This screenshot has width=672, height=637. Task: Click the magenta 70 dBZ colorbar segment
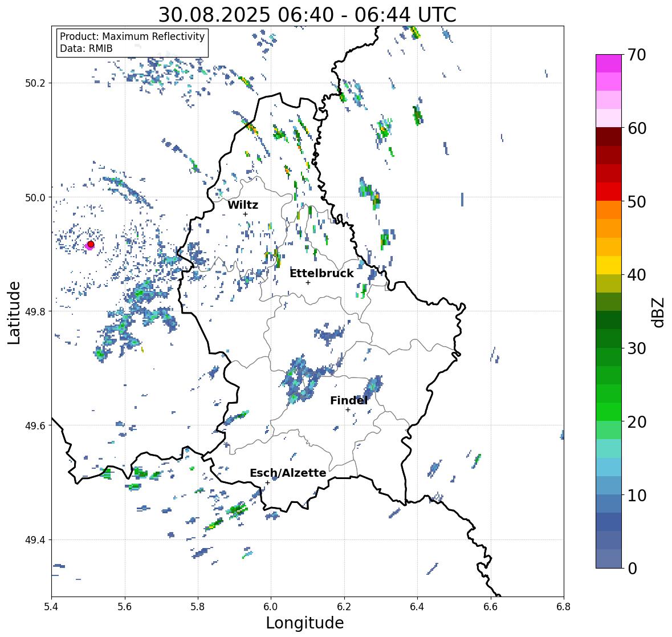[x=609, y=63]
